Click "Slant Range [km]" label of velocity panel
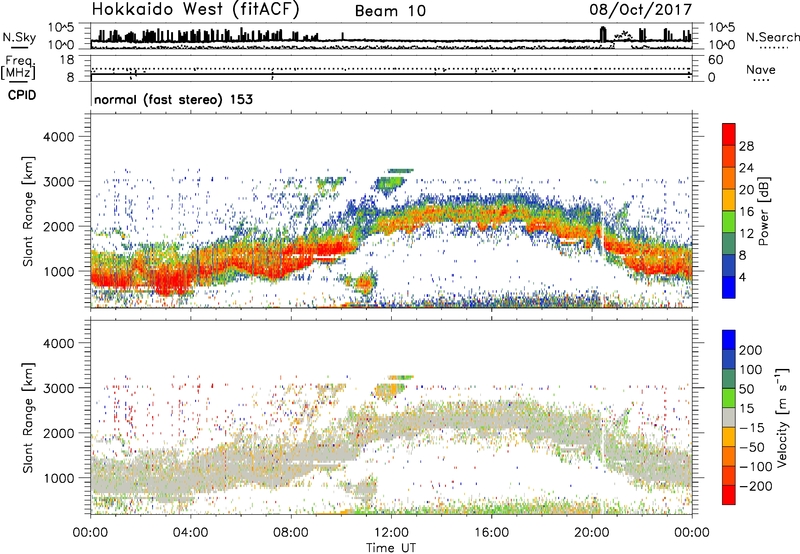Viewport: 800px width, 554px height. (28, 418)
